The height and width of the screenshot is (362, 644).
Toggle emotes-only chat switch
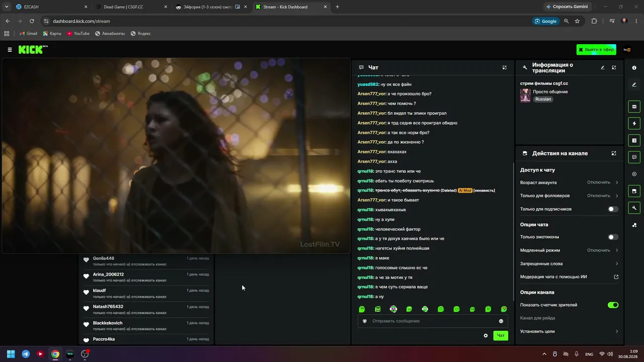click(x=613, y=237)
